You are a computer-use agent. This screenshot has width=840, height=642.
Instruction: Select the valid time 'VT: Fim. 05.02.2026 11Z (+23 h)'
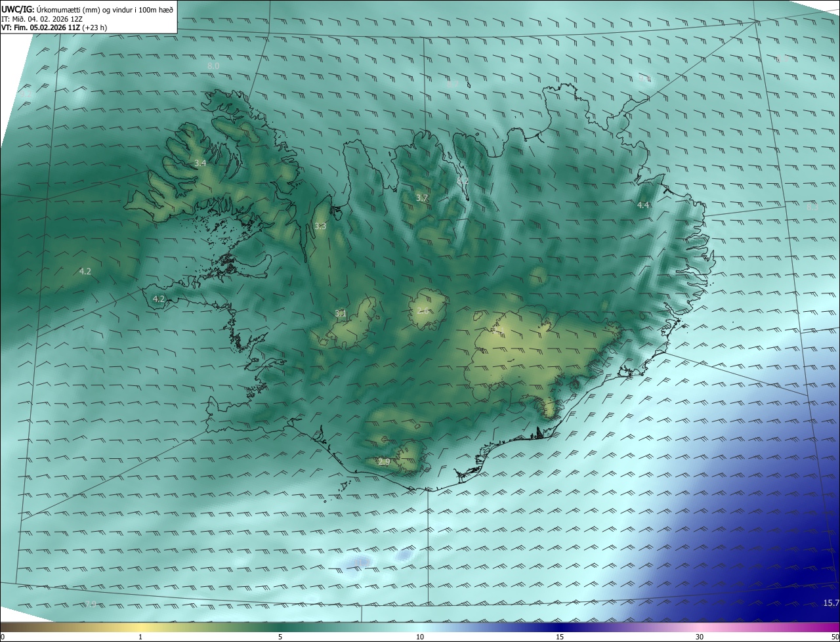[54, 28]
